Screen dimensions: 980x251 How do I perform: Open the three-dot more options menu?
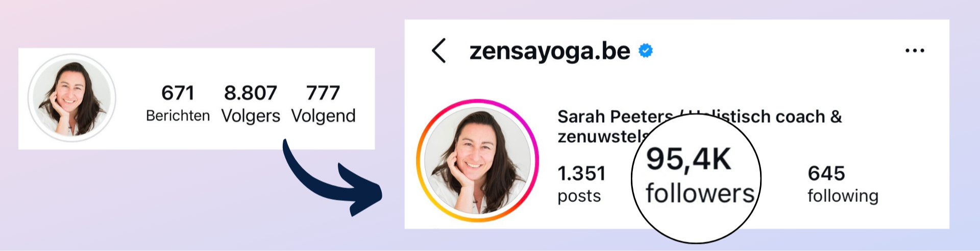coord(915,51)
